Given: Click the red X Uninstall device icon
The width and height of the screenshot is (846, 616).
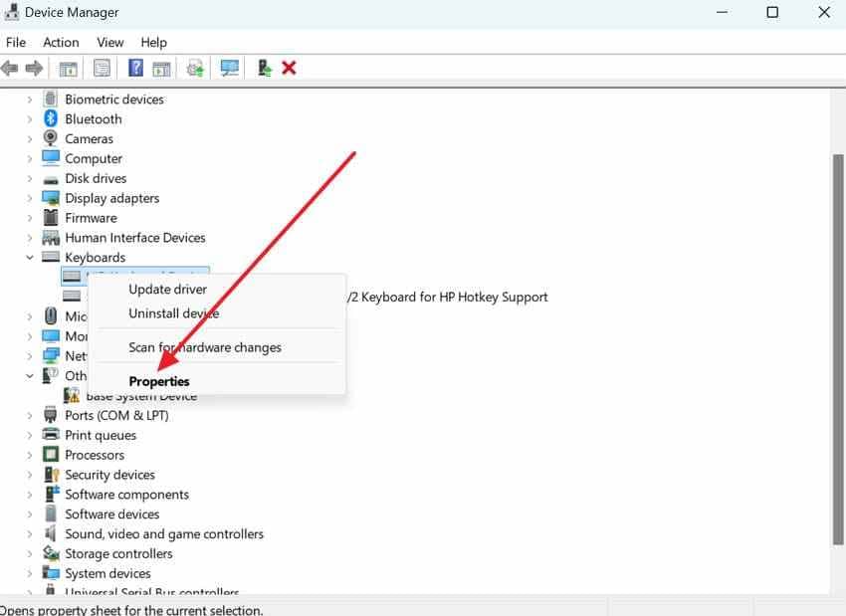Looking at the screenshot, I should (290, 68).
